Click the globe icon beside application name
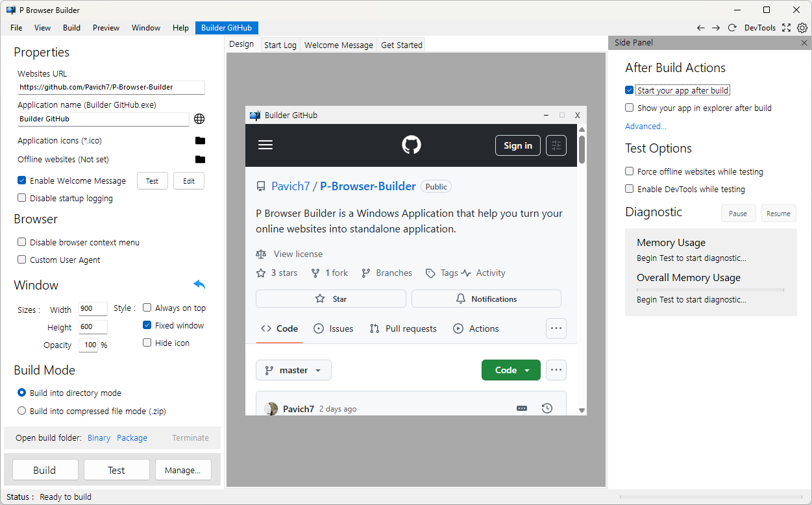812x505 pixels. click(x=200, y=119)
